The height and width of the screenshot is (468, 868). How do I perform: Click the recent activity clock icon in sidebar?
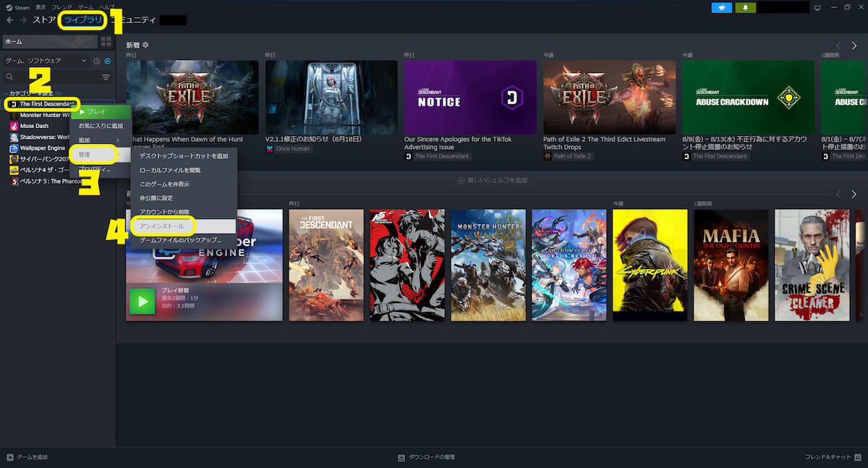[97, 61]
